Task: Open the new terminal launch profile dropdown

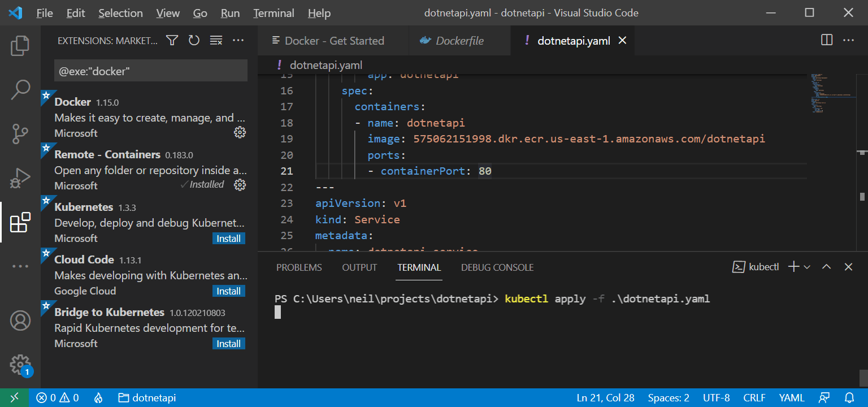Action: tap(807, 267)
